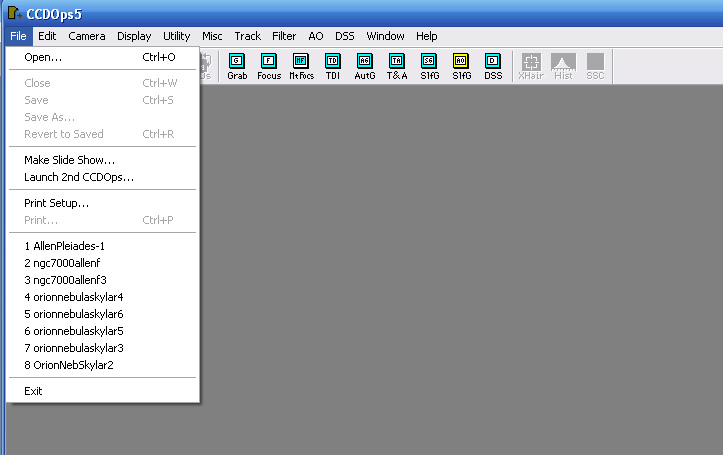Click the yellow SlfG AO icon
Viewport: 723px width, 455px height.
click(x=461, y=66)
